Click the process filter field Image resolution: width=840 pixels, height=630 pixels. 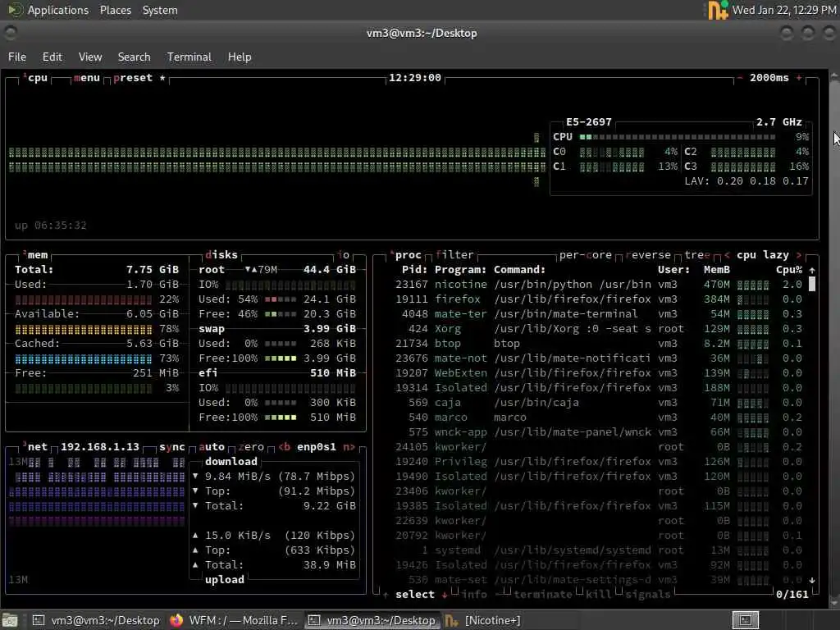click(x=454, y=255)
